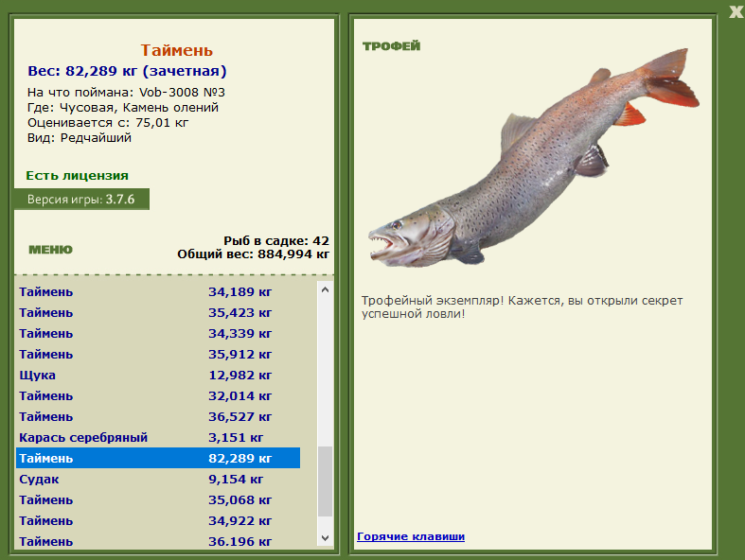Select the Карась серебряный 3,151 кг row
This screenshot has width=745, height=560.
click(158, 437)
